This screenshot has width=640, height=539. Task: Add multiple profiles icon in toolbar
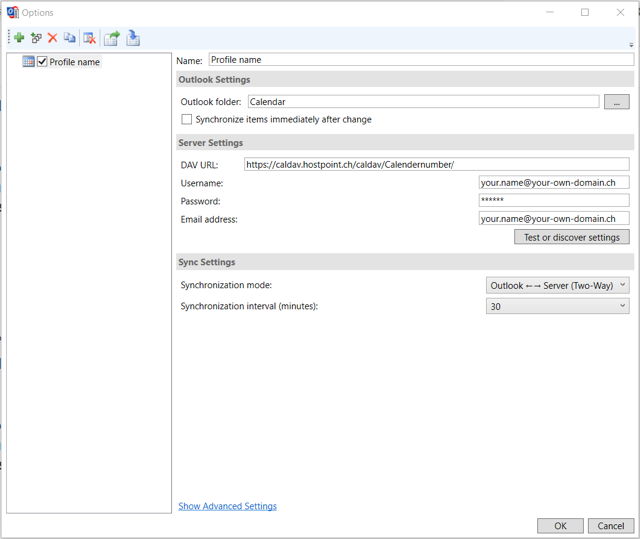pos(36,38)
